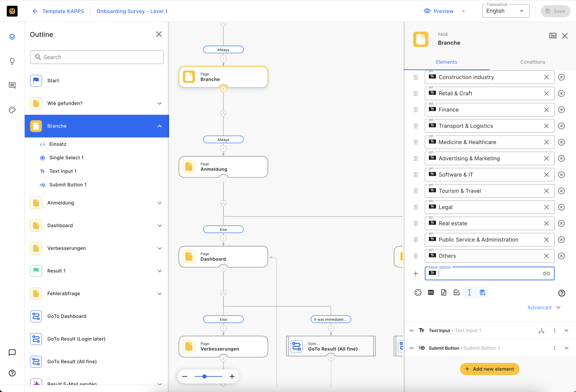Screen dimensions: 576x392
Task: Click the help question mark near Advanced
Action: coord(561,293)
